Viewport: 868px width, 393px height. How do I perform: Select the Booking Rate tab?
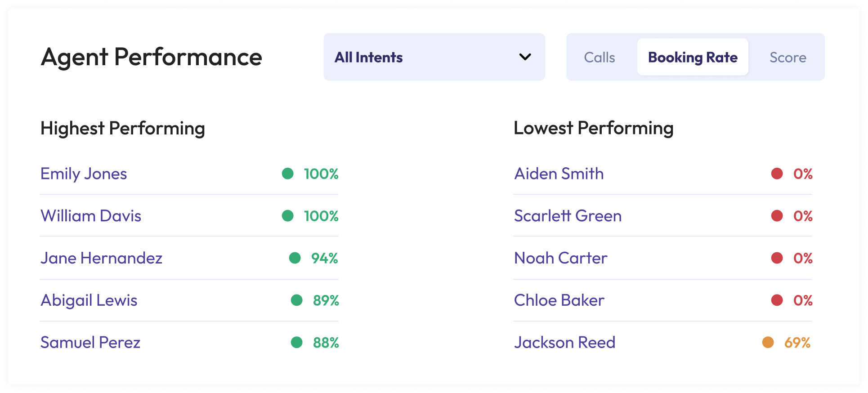693,58
